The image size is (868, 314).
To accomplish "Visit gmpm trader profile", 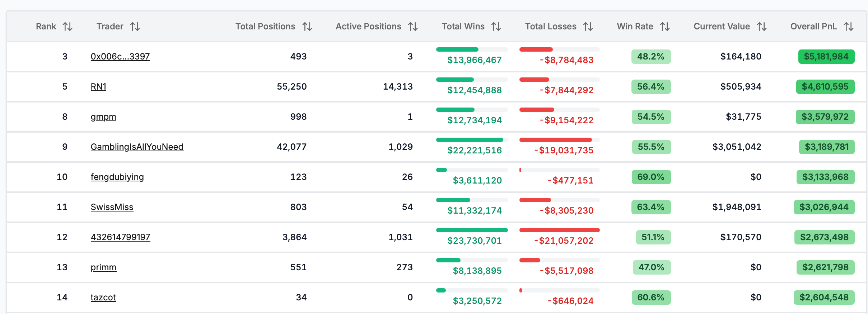I will (x=103, y=117).
